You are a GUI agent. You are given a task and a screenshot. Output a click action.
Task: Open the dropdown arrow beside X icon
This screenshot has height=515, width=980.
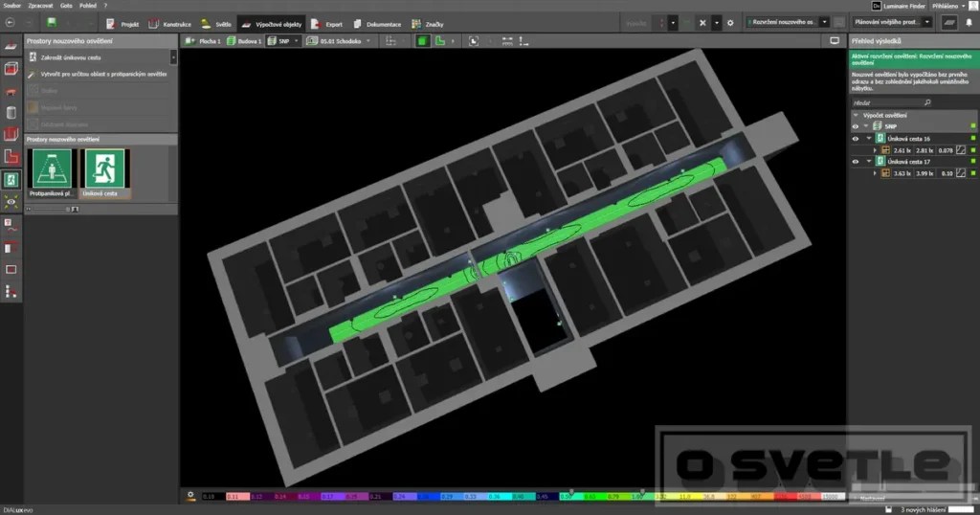pyautogui.click(x=716, y=23)
